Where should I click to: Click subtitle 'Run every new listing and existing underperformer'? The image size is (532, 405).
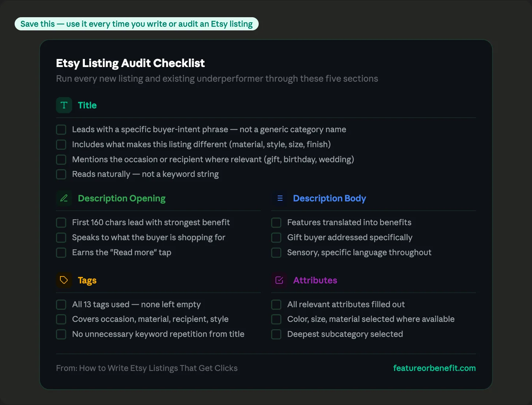217,79
